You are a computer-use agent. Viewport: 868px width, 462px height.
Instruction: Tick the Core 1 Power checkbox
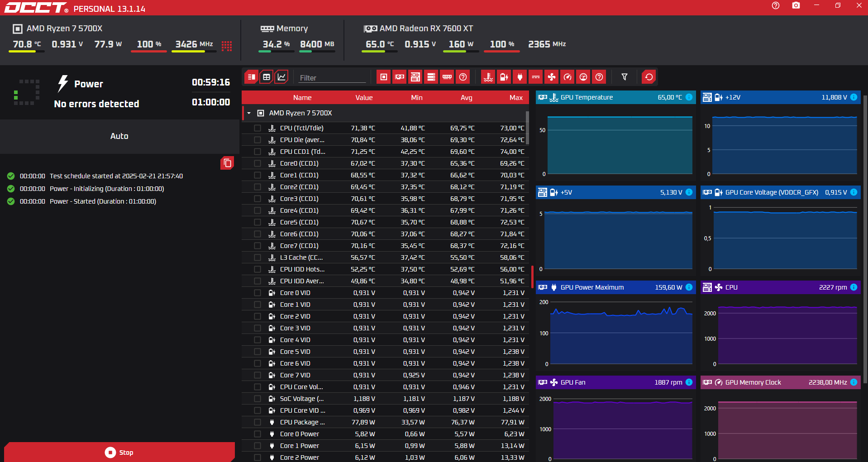click(258, 446)
